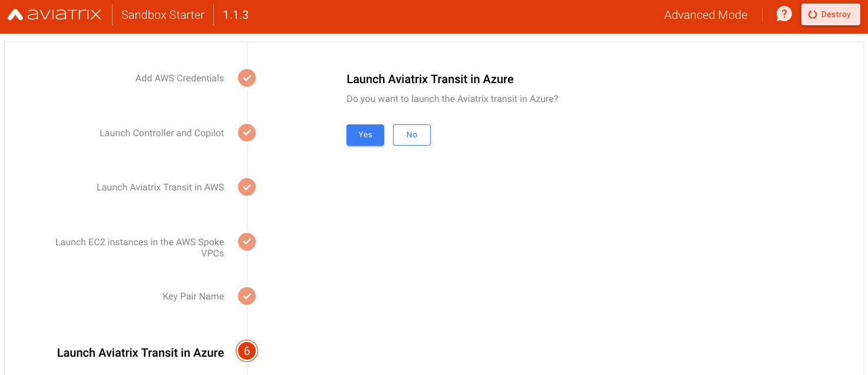Select the Key Pair Name step checkmark
The width and height of the screenshot is (868, 375).
[x=247, y=296]
